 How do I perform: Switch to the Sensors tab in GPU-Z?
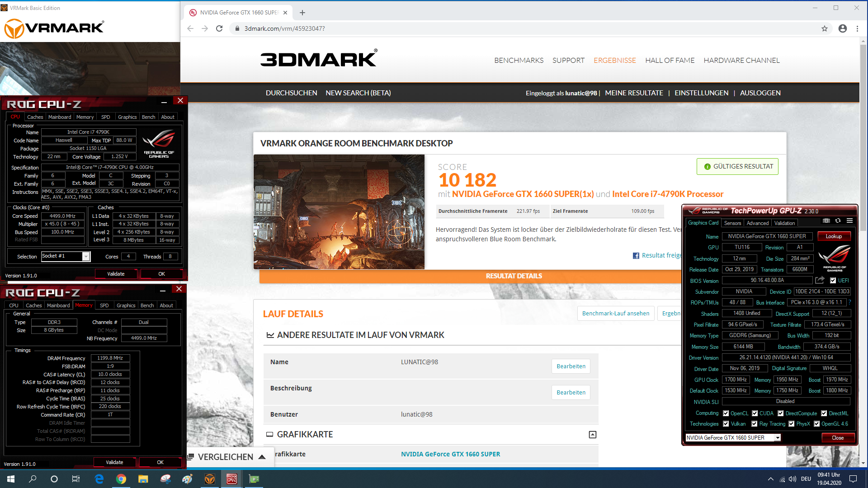[732, 223]
